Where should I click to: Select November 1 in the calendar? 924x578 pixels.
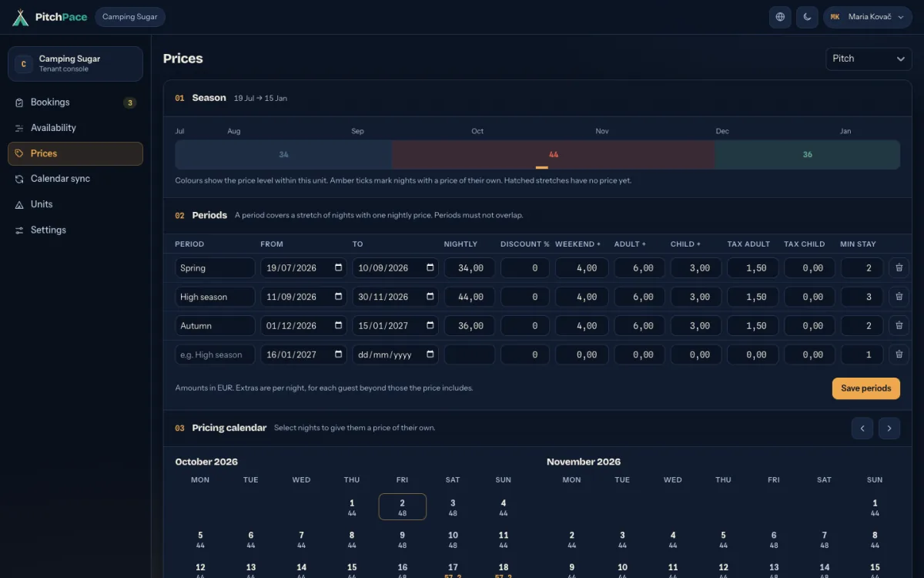pyautogui.click(x=875, y=507)
